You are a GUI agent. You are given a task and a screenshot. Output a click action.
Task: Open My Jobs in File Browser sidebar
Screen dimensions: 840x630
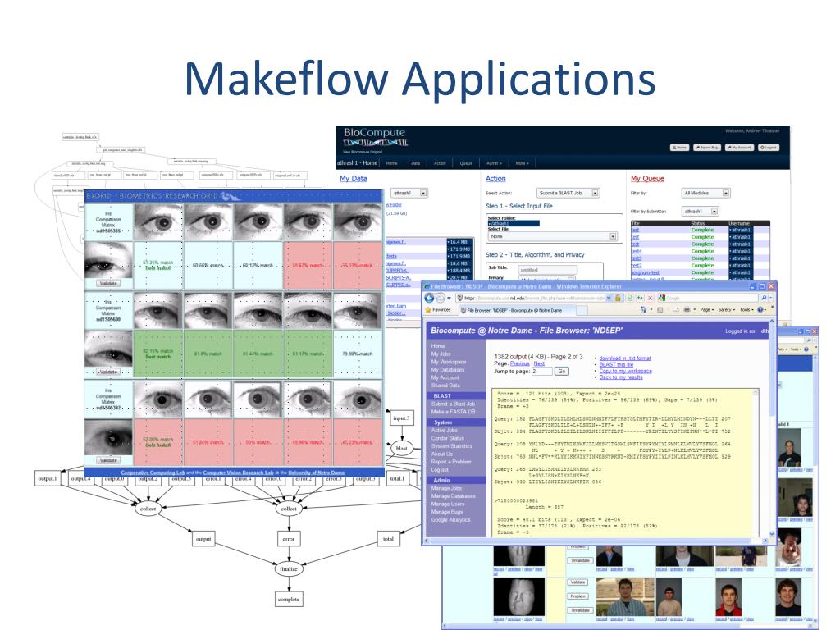click(441, 354)
